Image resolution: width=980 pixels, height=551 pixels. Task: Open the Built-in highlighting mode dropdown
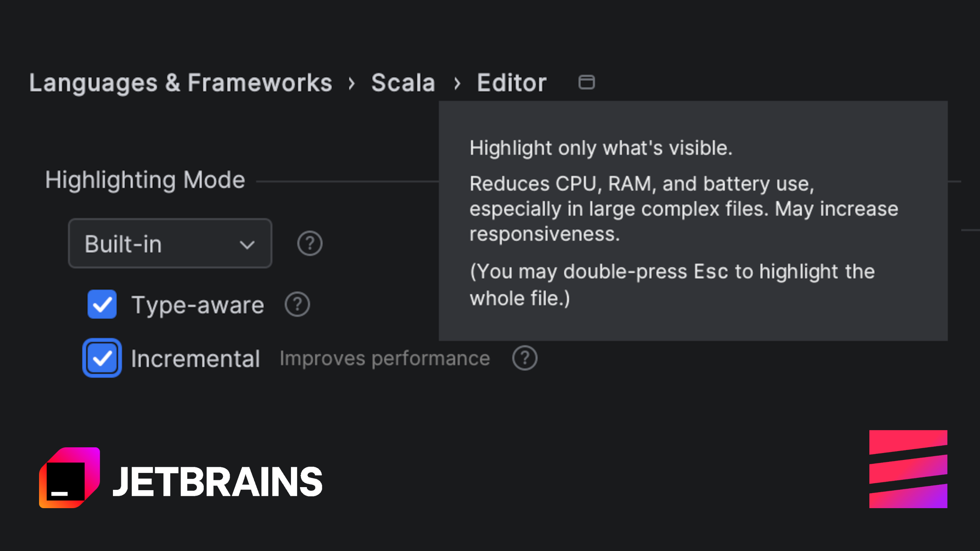point(170,243)
